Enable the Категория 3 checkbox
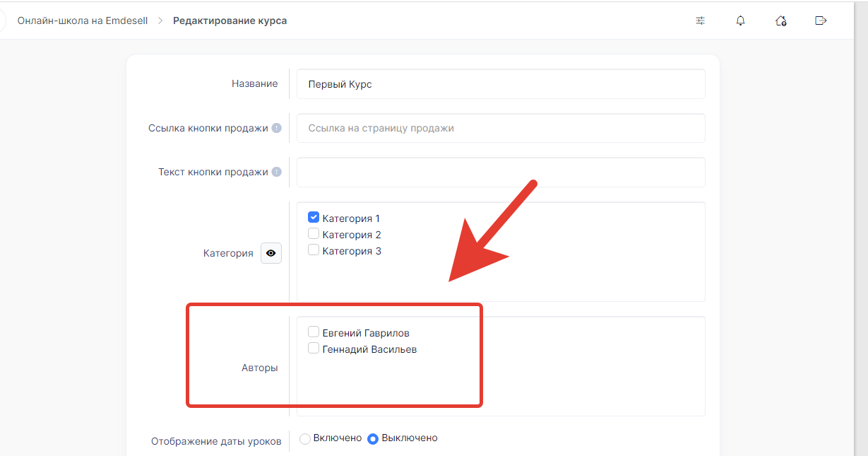Image resolution: width=868 pixels, height=456 pixels. point(314,250)
